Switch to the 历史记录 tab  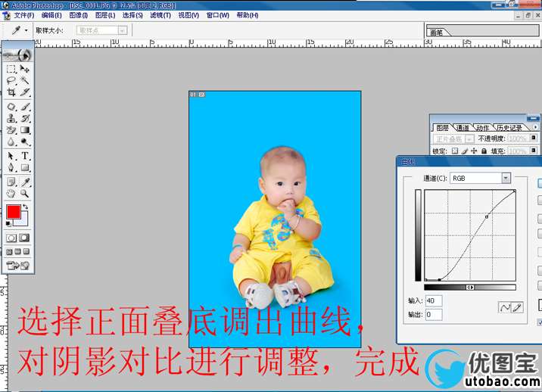(509, 128)
